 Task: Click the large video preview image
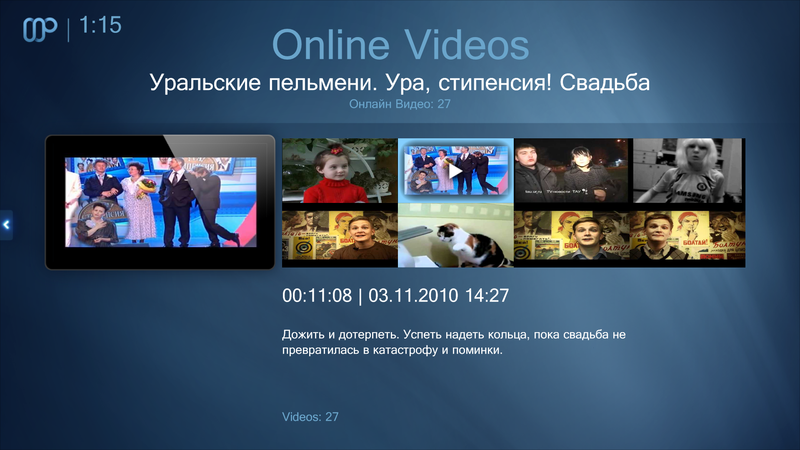(160, 202)
